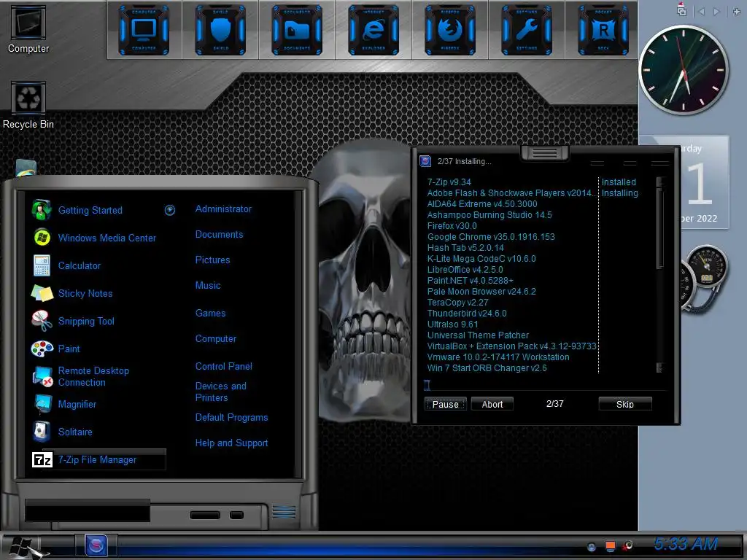Image resolution: width=747 pixels, height=560 pixels.
Task: Click the installer window title icon
Action: pyautogui.click(x=425, y=161)
